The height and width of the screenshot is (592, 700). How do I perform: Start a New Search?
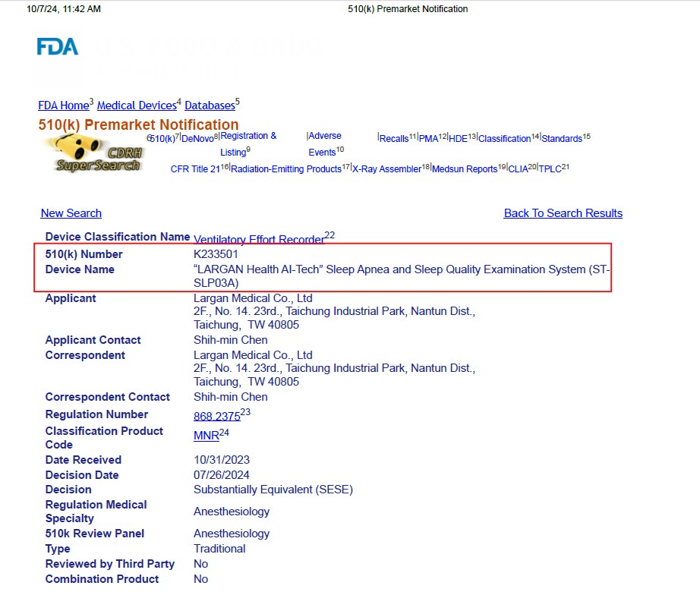coord(71,213)
